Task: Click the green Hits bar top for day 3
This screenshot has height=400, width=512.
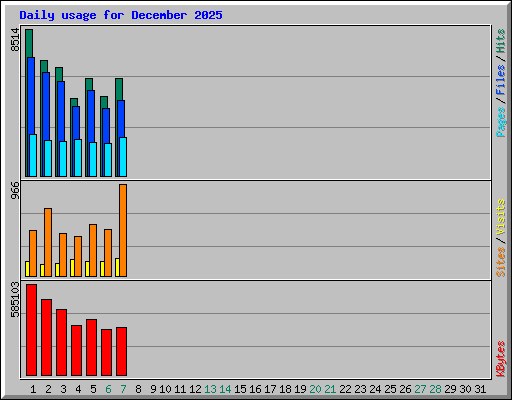Action: 59,74
